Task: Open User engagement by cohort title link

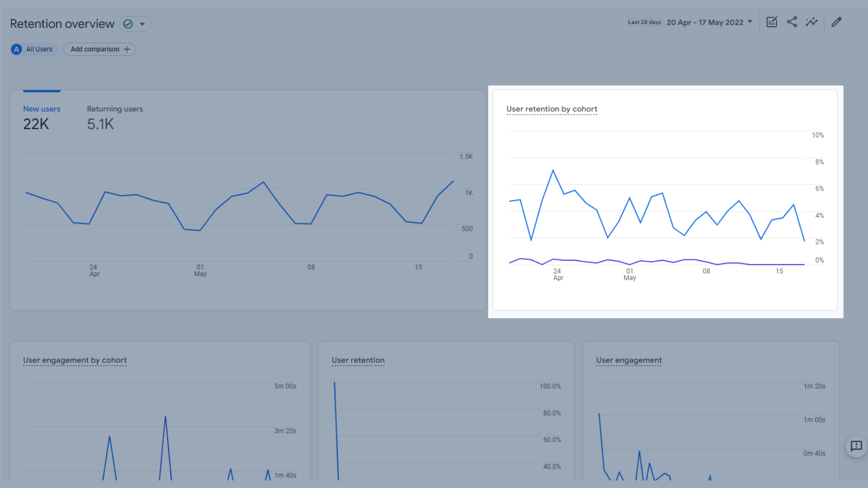Action: (75, 360)
